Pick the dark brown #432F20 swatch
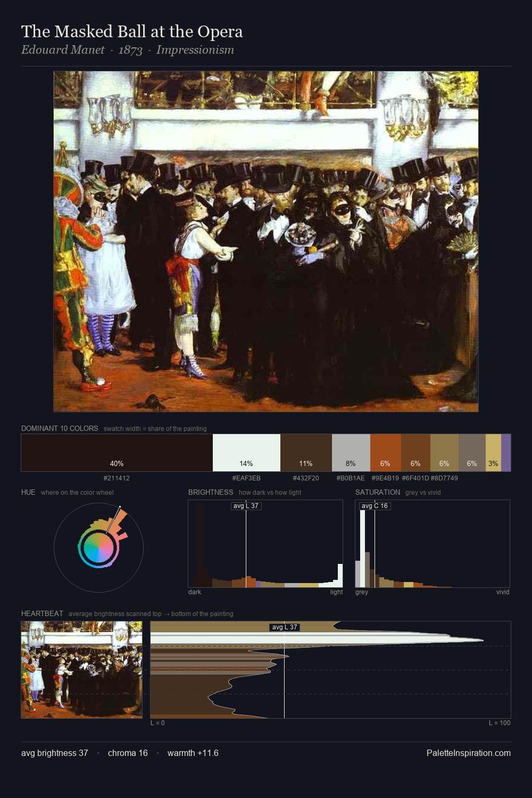 click(x=306, y=453)
